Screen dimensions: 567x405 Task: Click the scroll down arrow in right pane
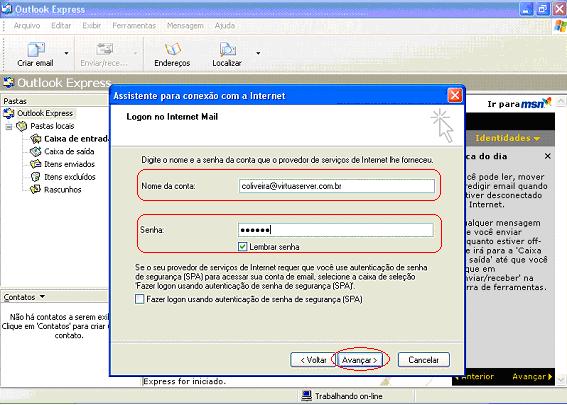tap(561, 380)
